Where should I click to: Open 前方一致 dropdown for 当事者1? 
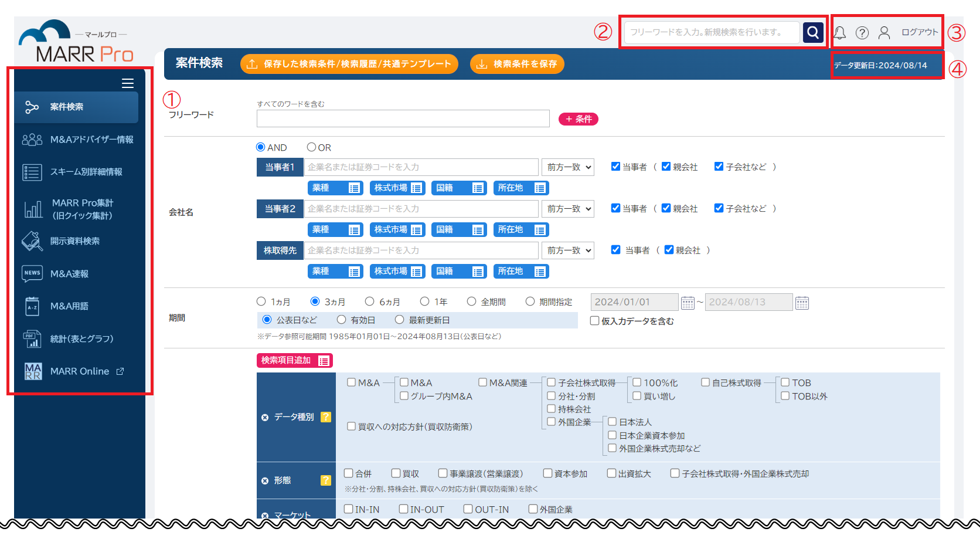click(x=568, y=167)
